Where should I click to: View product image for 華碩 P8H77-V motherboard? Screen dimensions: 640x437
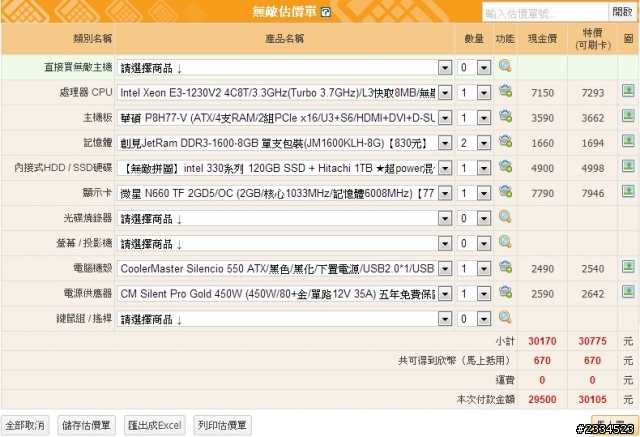(x=628, y=116)
